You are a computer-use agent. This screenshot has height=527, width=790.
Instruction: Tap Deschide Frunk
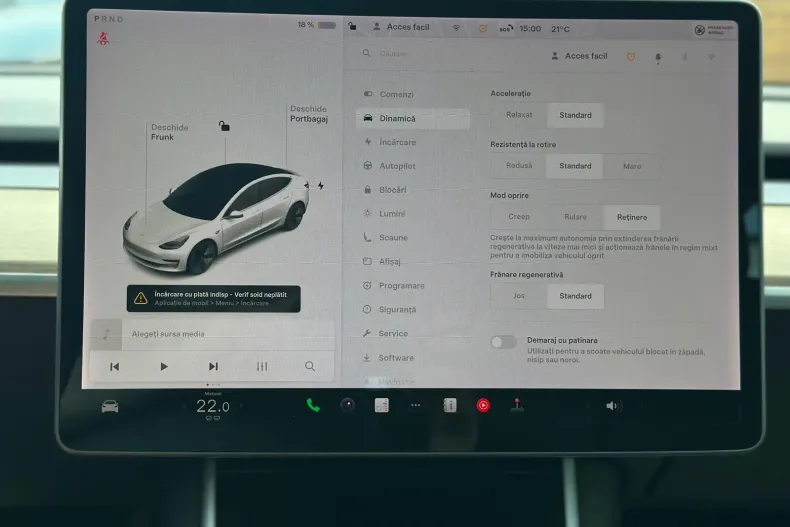tap(169, 132)
